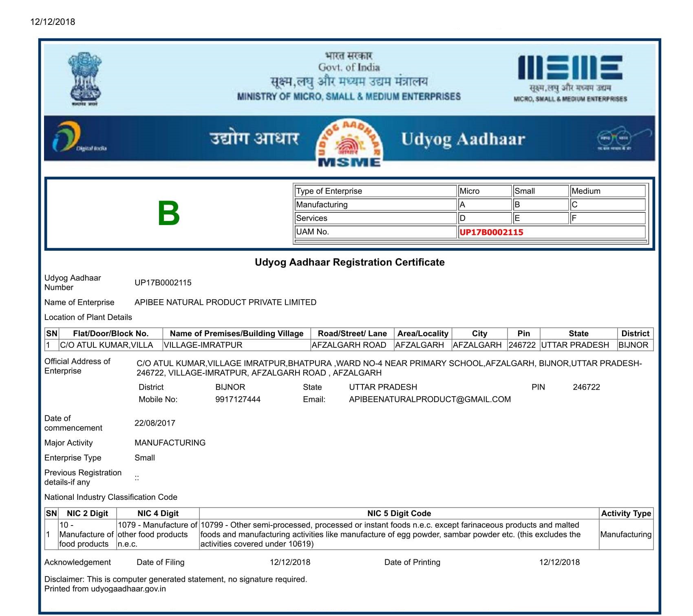The image size is (693, 616).
Task: Click the 'Services' row label cell
Action: (375, 218)
